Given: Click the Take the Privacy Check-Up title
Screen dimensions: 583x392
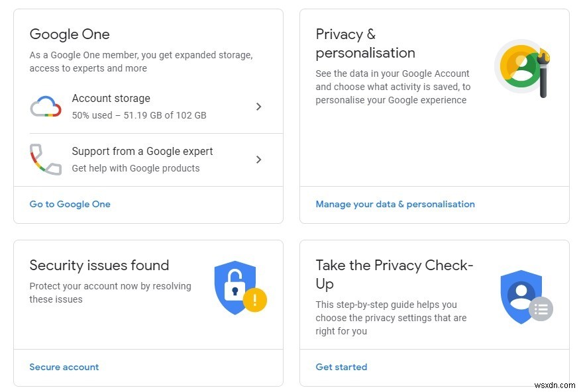Looking at the screenshot, I should coord(394,274).
